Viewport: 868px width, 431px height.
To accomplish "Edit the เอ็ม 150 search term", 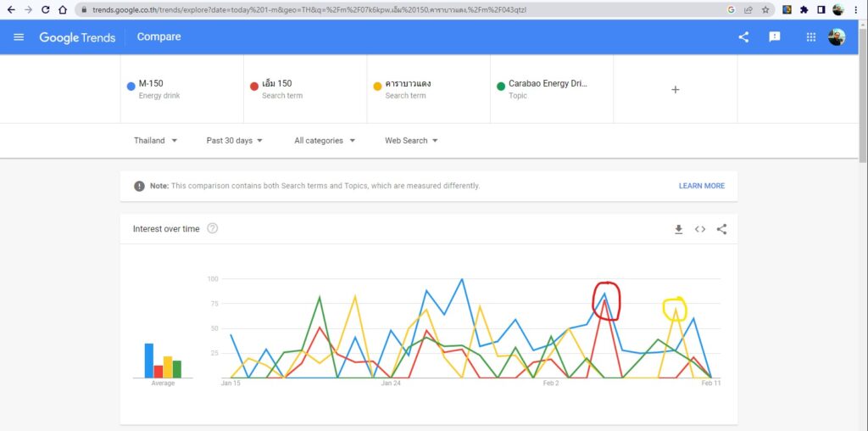I will (305, 89).
